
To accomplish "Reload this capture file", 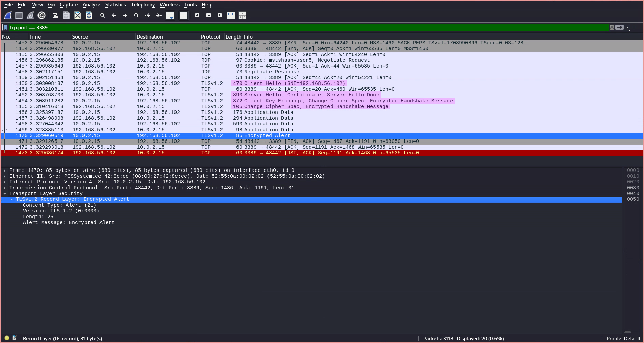I will [x=89, y=15].
